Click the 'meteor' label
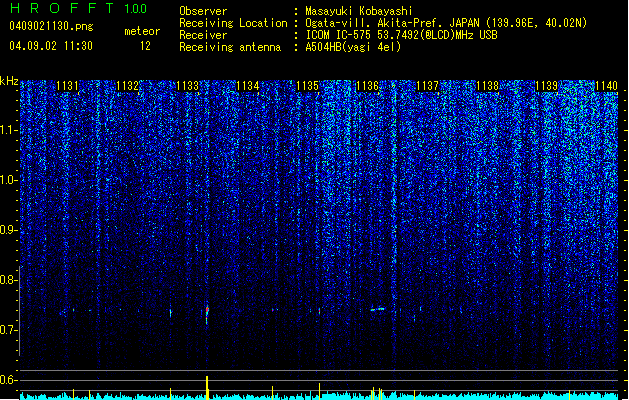This screenshot has height=400, width=629. coord(142,31)
